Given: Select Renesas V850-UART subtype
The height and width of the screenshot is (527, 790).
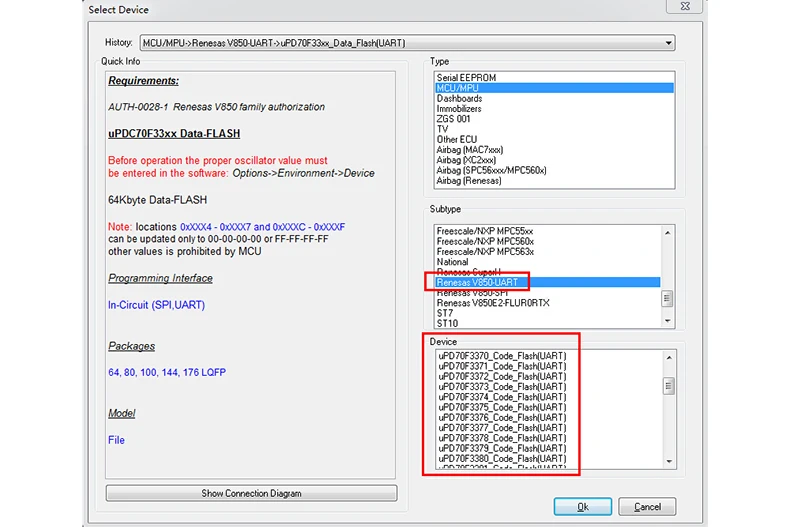Looking at the screenshot, I should [x=548, y=282].
